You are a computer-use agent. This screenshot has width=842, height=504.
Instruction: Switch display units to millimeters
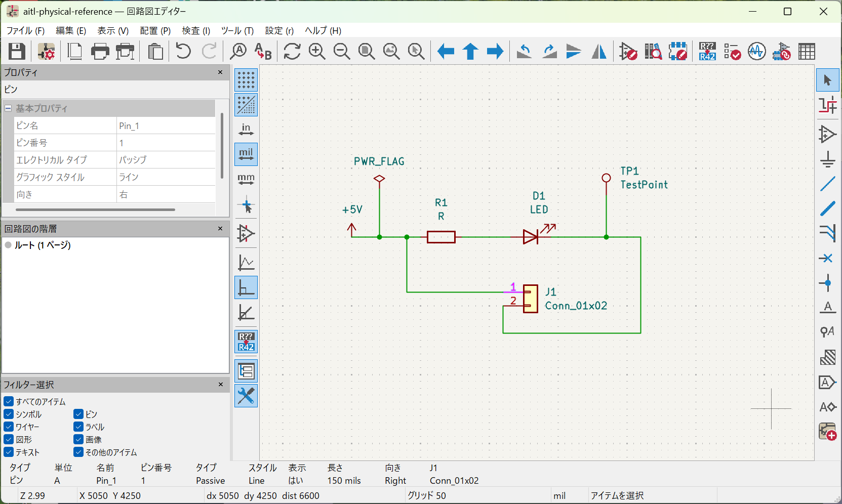pos(246,179)
